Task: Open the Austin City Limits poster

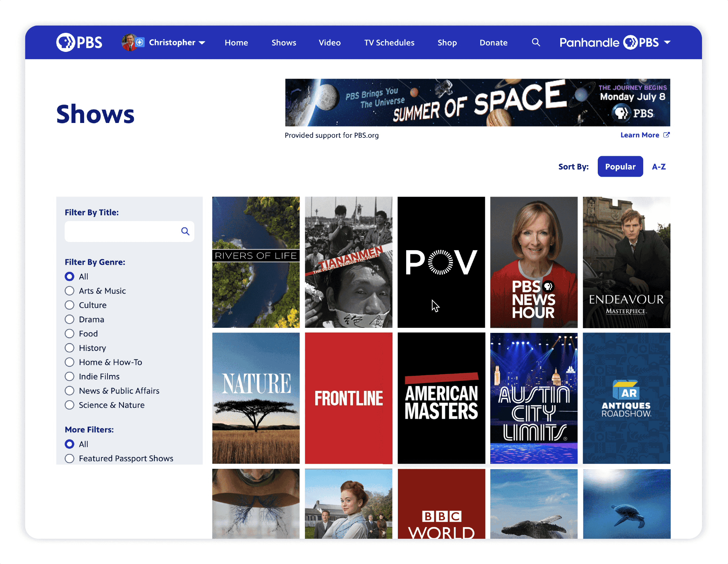Action: tap(534, 398)
